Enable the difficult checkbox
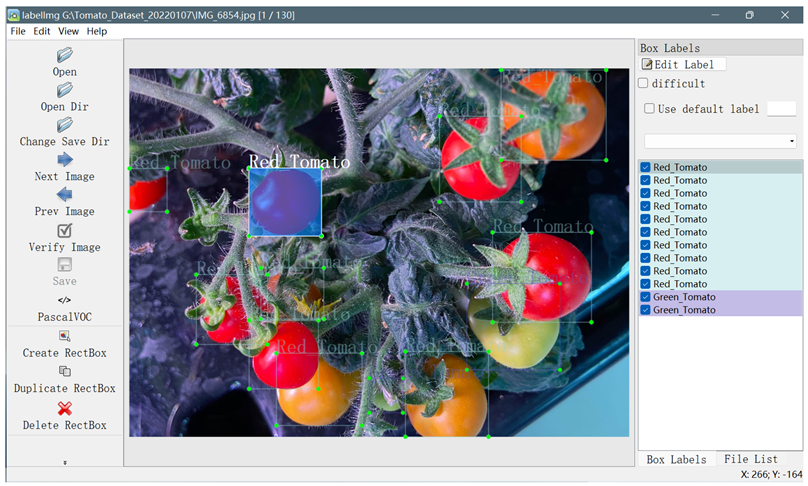Viewport: 808px width, 486px height. pos(645,84)
